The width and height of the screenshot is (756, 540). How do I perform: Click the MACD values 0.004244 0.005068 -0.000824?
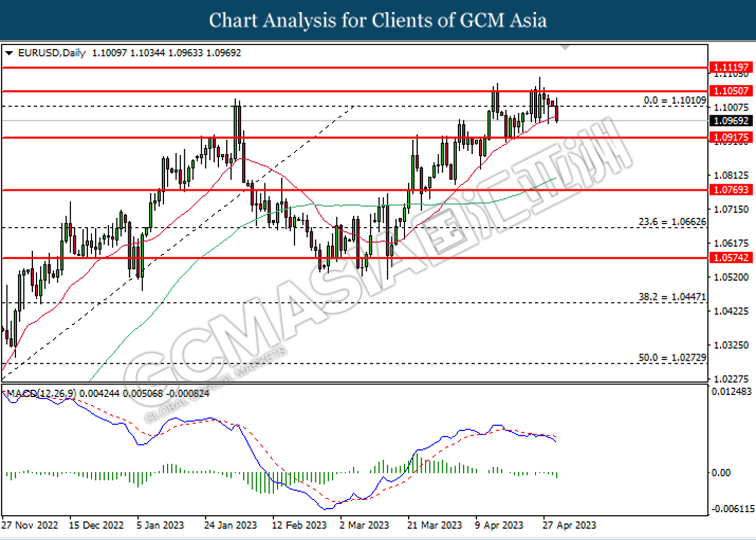[x=144, y=393]
